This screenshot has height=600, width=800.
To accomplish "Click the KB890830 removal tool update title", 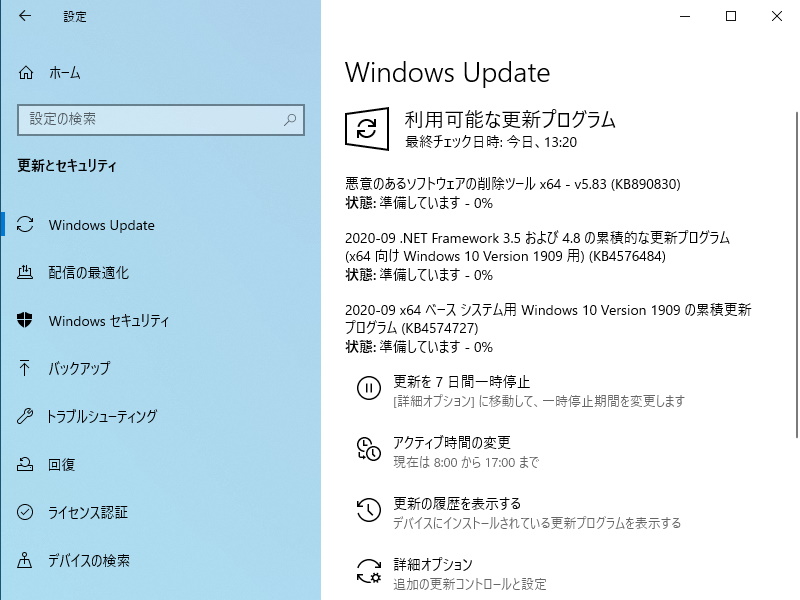I will pyautogui.click(x=513, y=184).
